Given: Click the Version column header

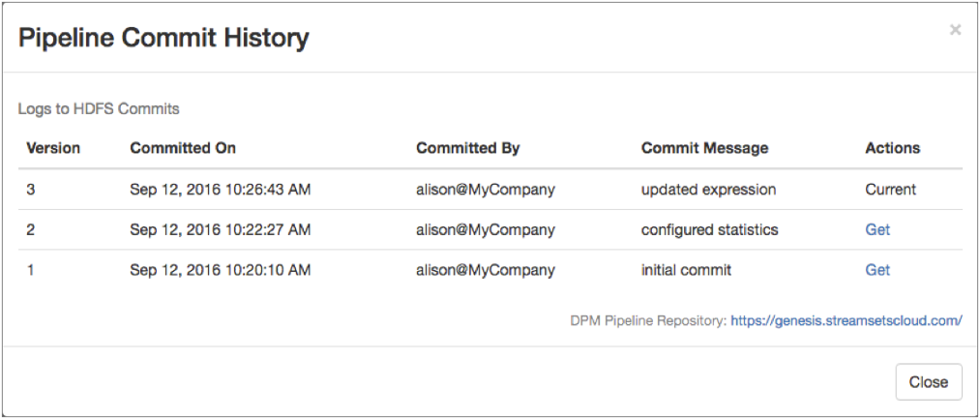Looking at the screenshot, I should pos(53,148).
